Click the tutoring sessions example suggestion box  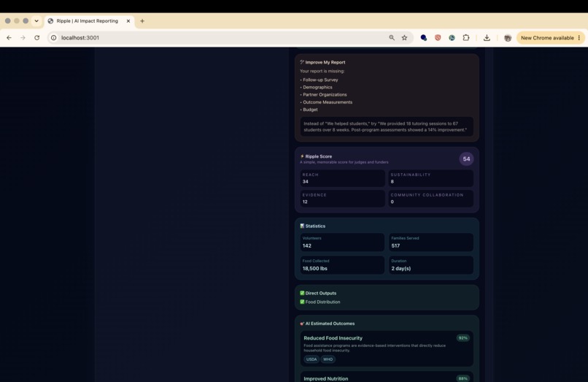(387, 126)
